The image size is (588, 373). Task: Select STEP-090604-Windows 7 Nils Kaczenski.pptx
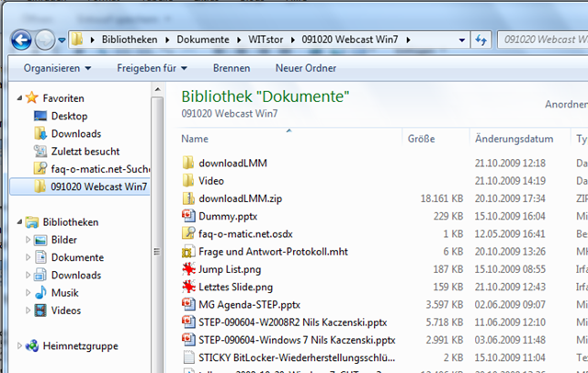coord(297,340)
